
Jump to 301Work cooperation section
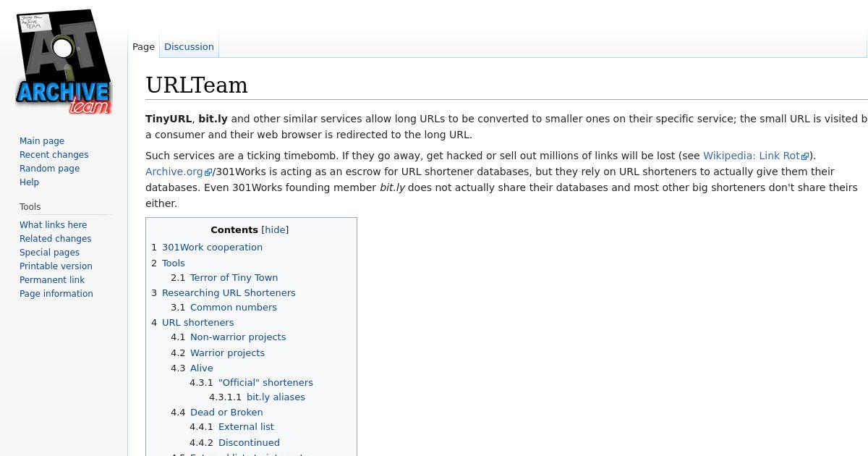212,248
